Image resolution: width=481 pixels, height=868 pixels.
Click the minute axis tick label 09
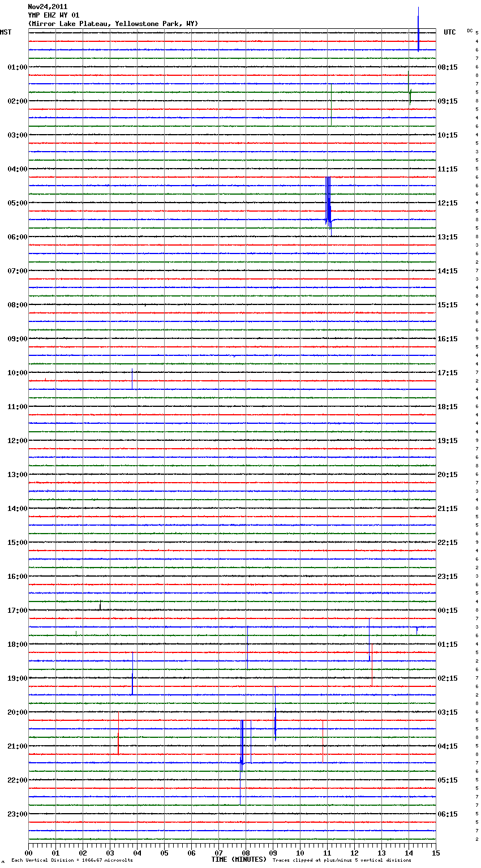273,853
